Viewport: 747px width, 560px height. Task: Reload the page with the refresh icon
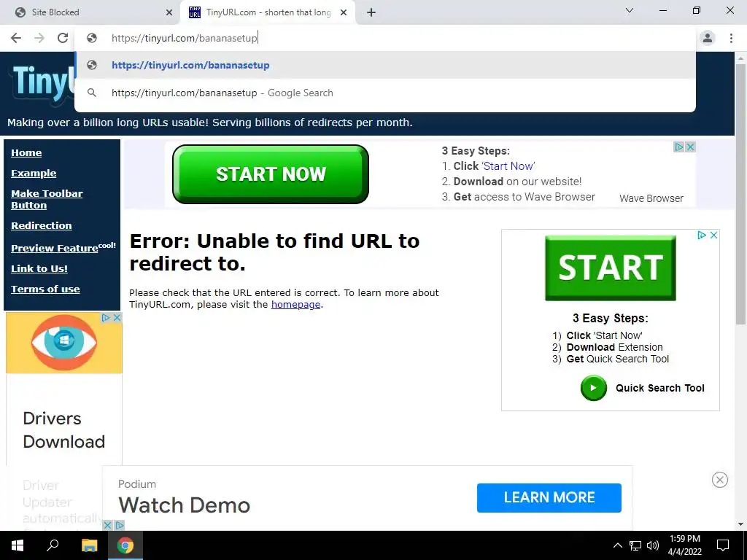click(63, 38)
